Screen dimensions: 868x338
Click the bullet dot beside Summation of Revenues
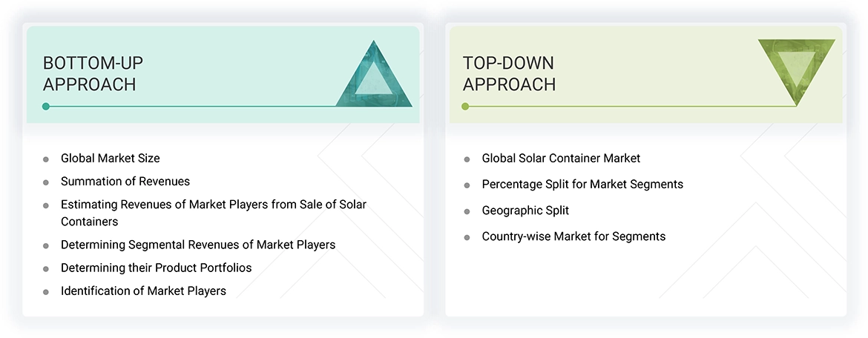pos(46,182)
